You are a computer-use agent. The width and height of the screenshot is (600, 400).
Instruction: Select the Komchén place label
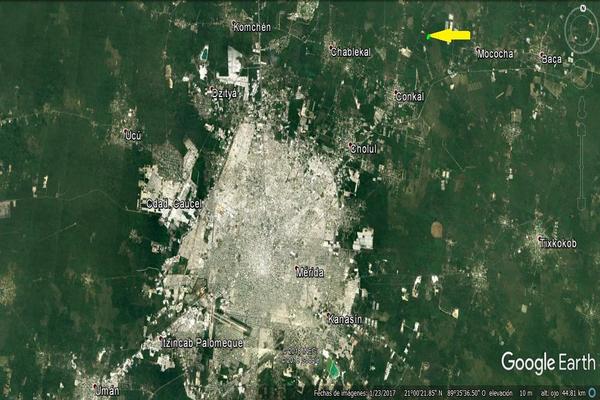251,27
